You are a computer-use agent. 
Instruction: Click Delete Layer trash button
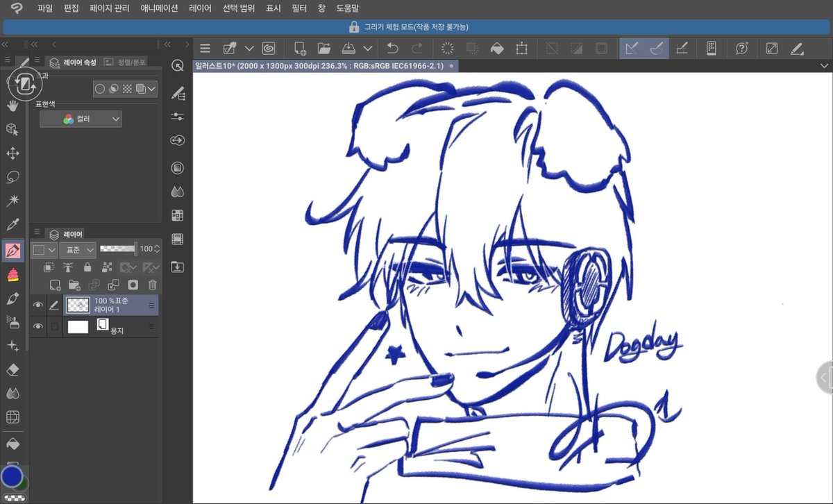(x=153, y=285)
